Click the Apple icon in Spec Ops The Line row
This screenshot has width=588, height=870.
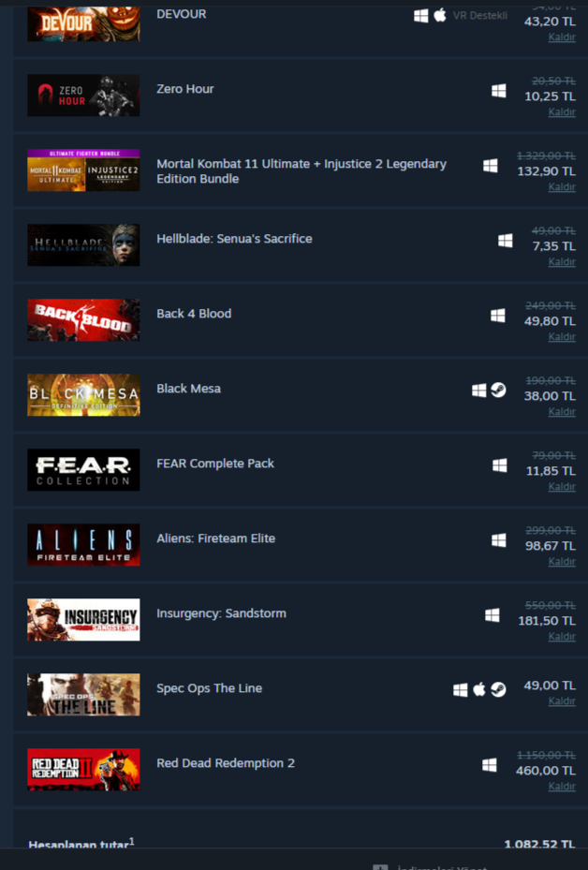pos(479,689)
